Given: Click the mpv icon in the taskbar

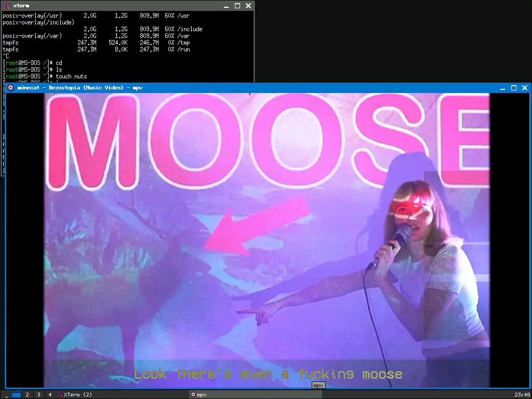Looking at the screenshot, I should tap(193, 395).
